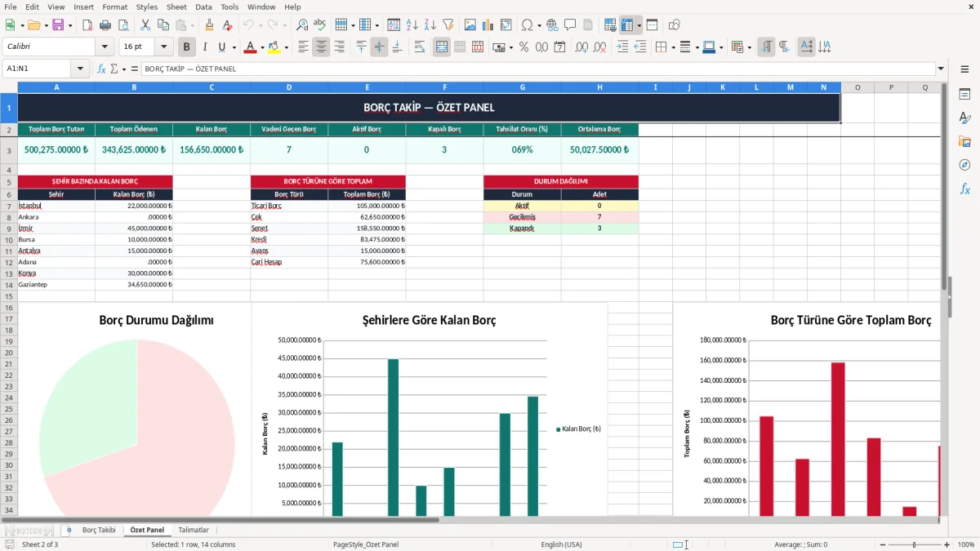Toggle Center Horizontally alignment
This screenshot has width=980, height=551.
(321, 47)
